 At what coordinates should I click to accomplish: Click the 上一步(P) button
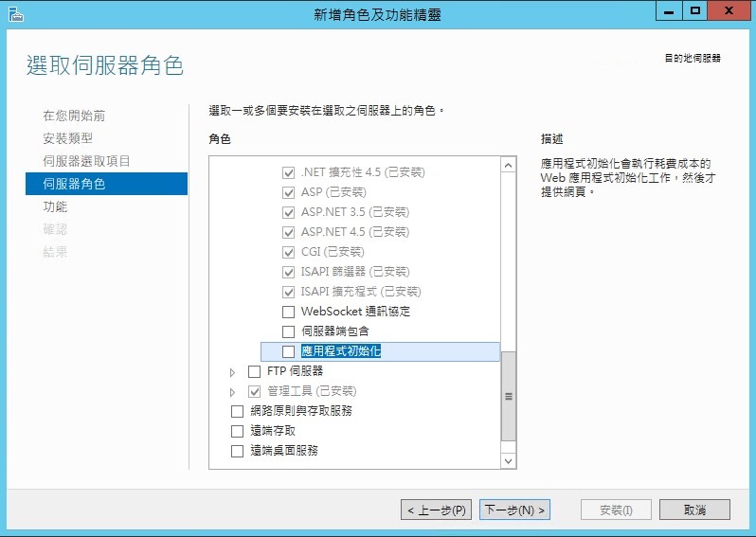[x=437, y=510]
